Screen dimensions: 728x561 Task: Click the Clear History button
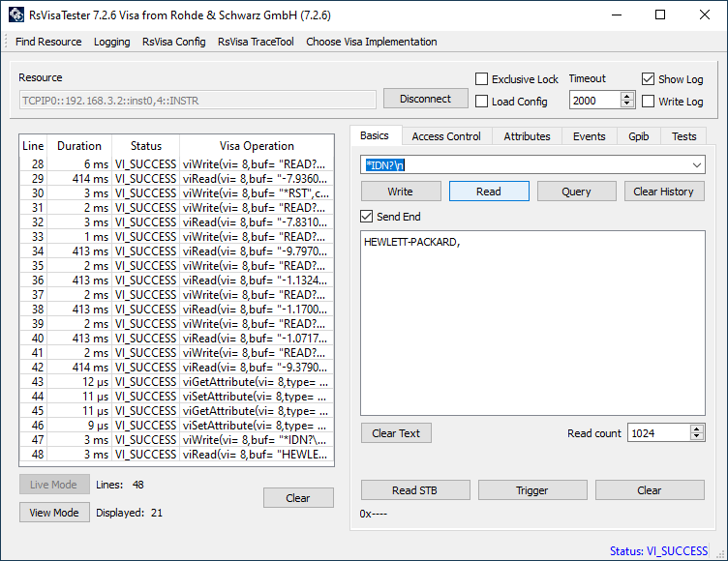(664, 192)
